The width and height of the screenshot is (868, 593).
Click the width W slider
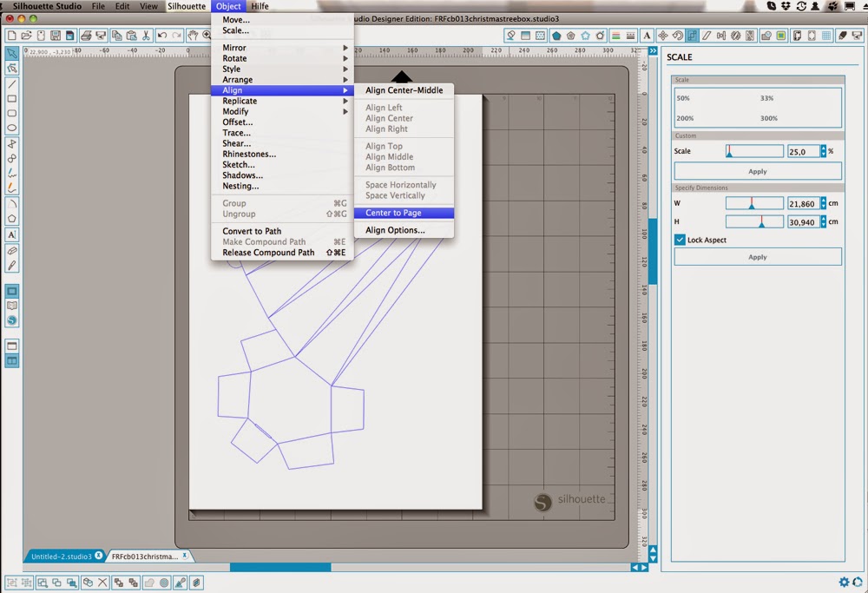pyautogui.click(x=754, y=204)
